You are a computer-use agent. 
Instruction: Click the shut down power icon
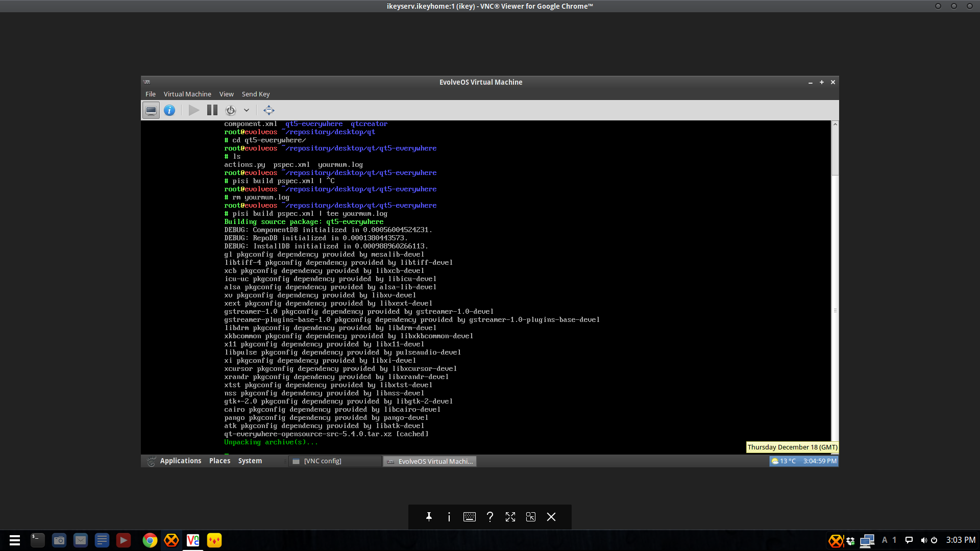(x=231, y=110)
